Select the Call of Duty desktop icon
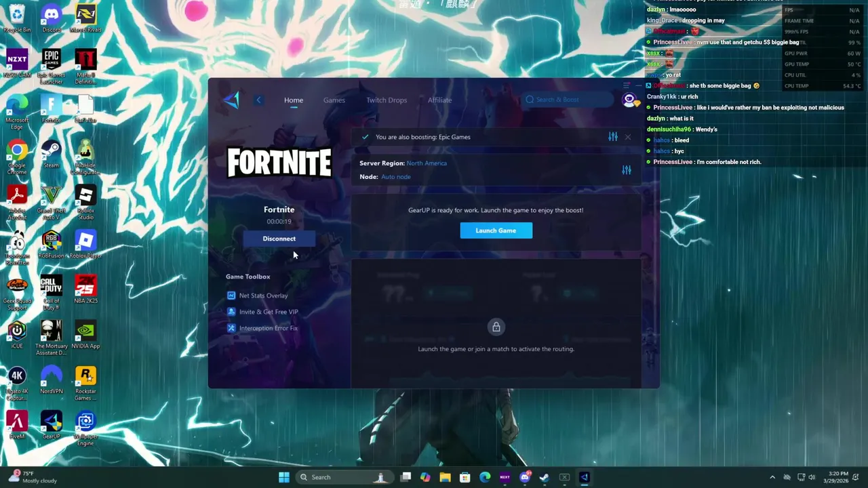868x488 pixels. (x=51, y=293)
